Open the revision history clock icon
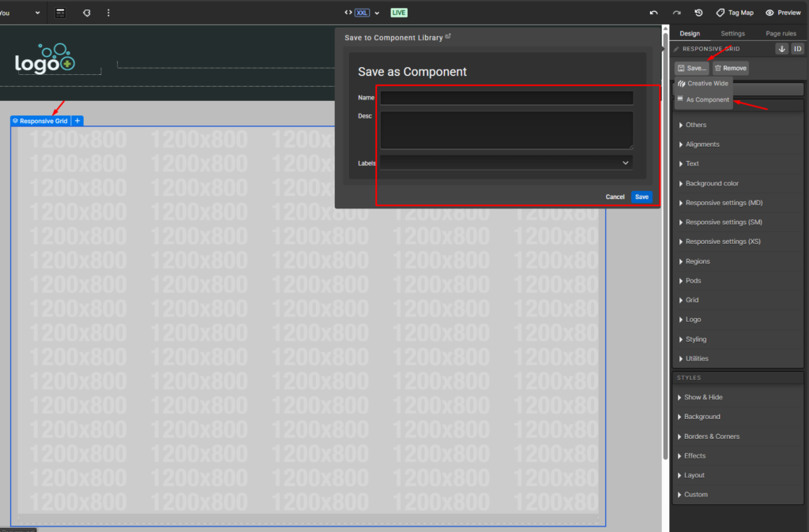809x532 pixels. 698,13
